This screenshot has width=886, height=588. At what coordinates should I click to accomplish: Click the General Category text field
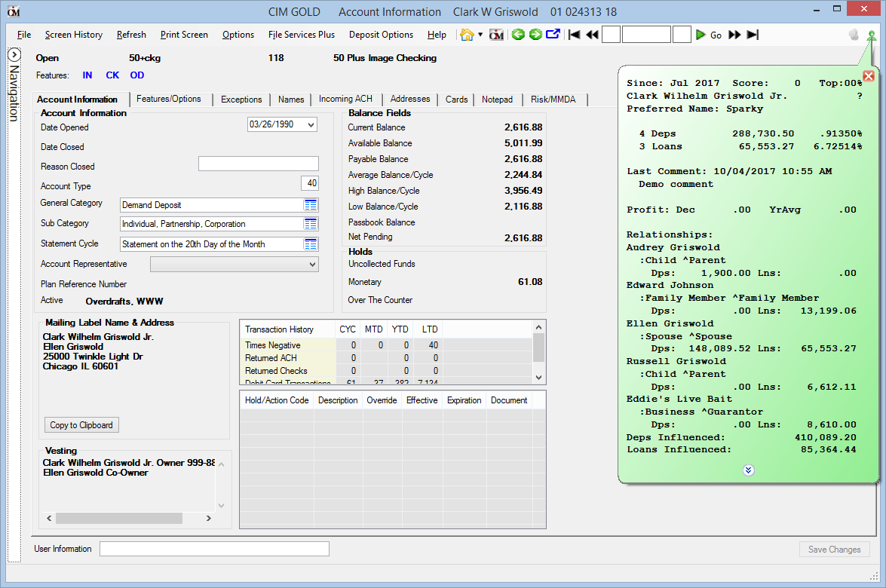(213, 205)
